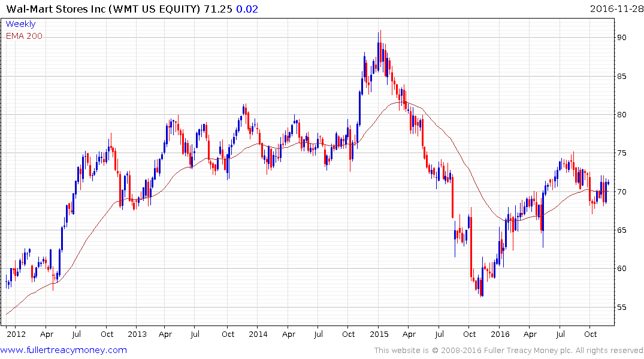Select the 2013 time axis label
Viewport: 644px width, 359px height.
137,334
